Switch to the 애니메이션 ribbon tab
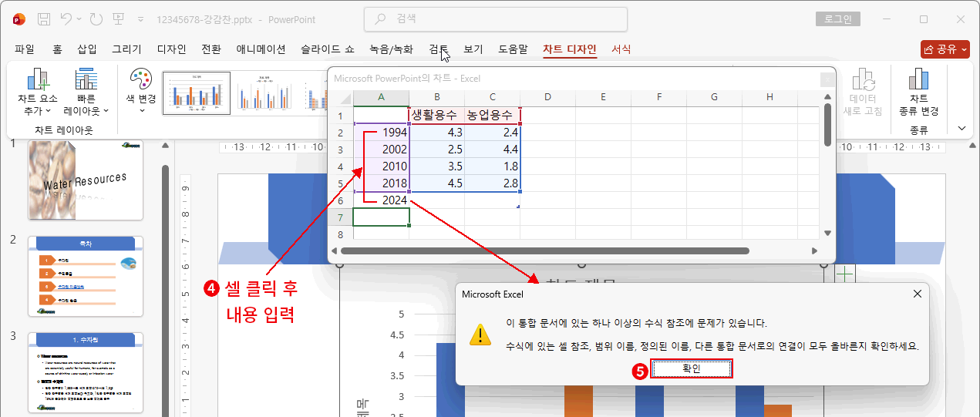 tap(261, 49)
